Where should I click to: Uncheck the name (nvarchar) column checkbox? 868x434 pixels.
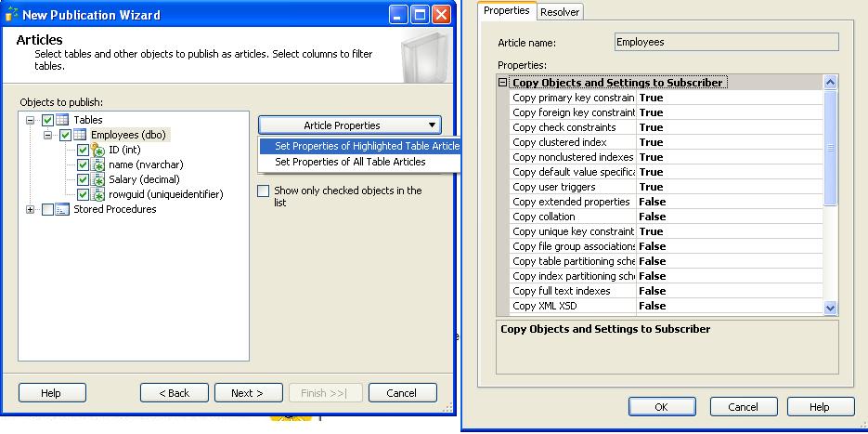83,164
